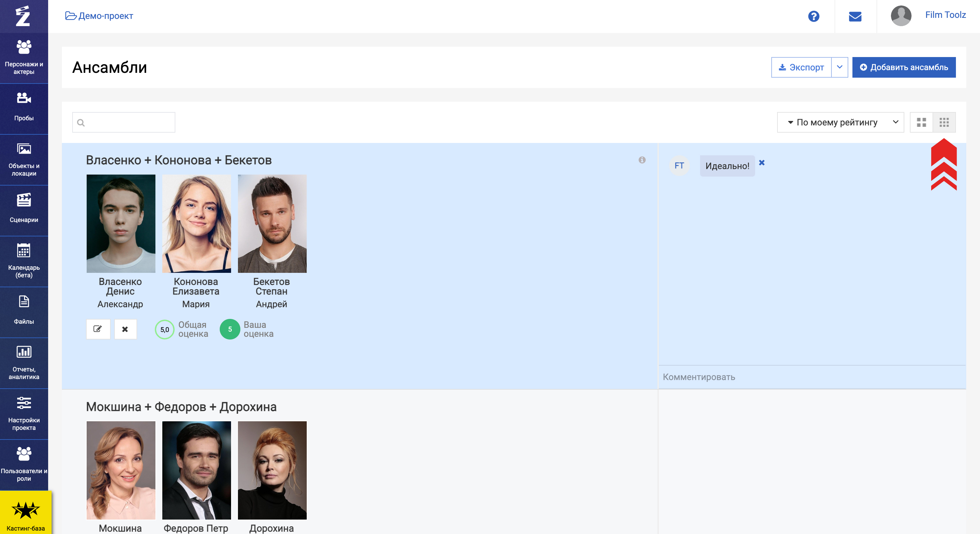Open Власенко Денис photo
The width and height of the screenshot is (980, 534).
121,223
